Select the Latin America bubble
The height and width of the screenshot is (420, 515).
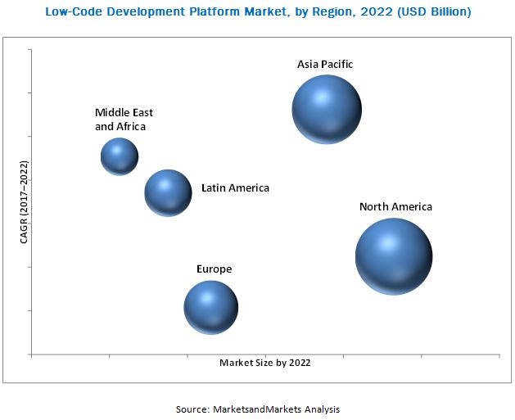168,193
